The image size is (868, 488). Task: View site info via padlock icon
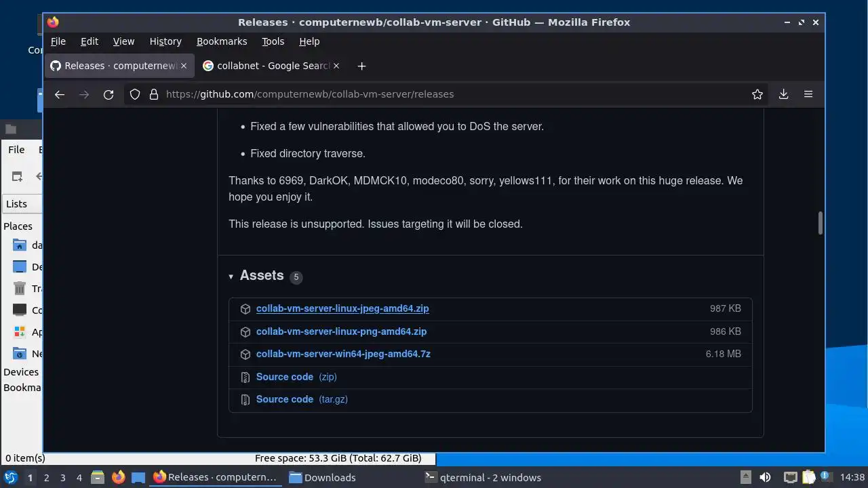(153, 94)
